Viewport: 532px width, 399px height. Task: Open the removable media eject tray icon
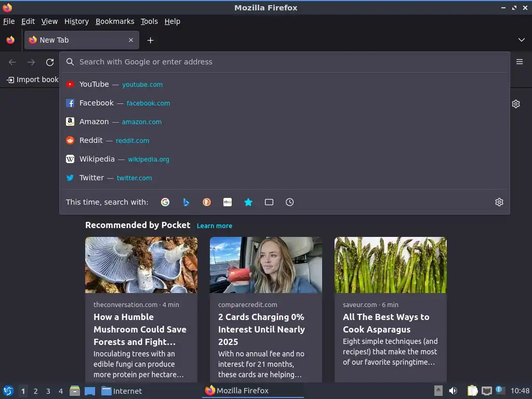click(x=438, y=391)
